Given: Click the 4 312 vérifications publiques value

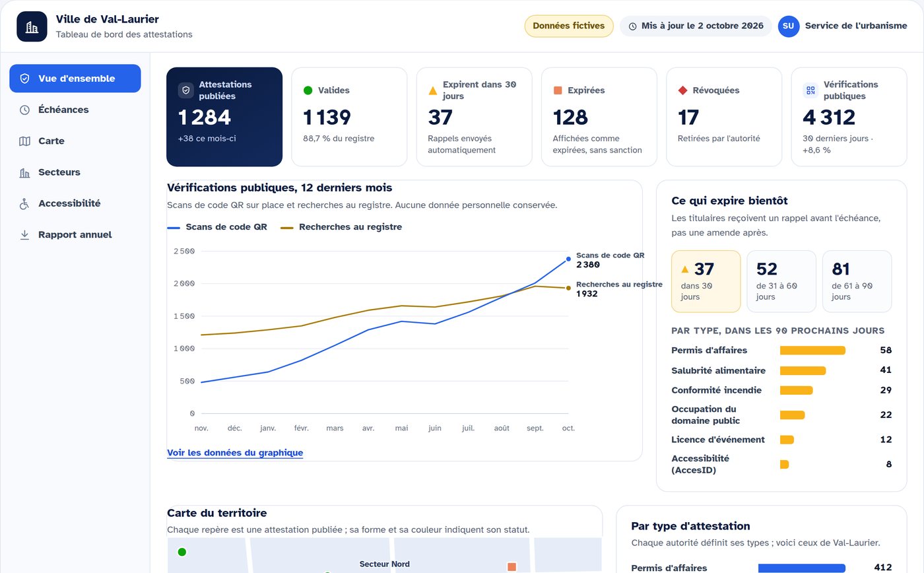Looking at the screenshot, I should pos(829,118).
